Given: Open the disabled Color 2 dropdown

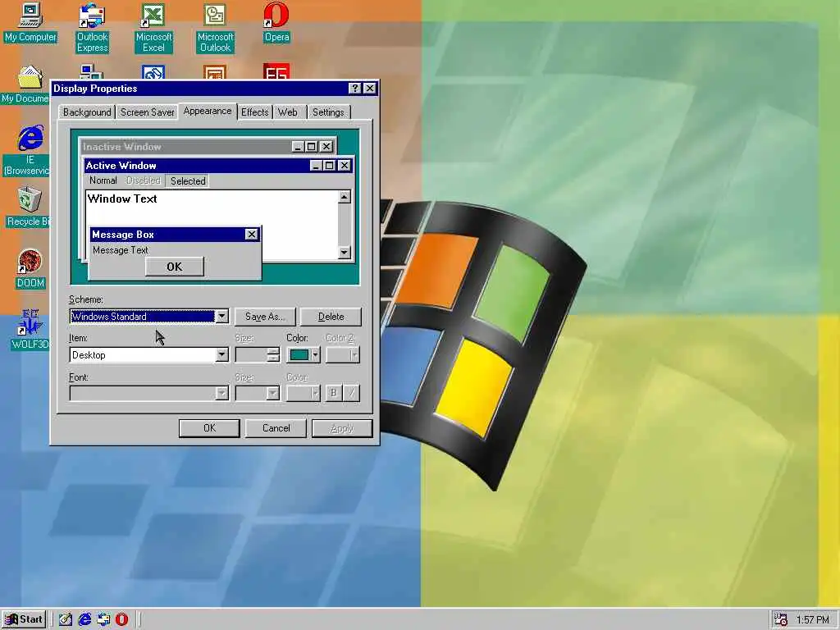Looking at the screenshot, I should click(x=343, y=354).
